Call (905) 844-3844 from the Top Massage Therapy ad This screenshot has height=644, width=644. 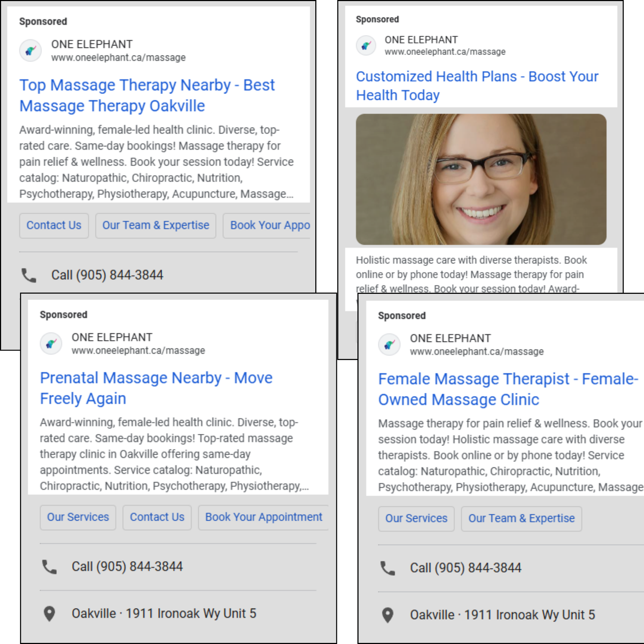pos(107,275)
